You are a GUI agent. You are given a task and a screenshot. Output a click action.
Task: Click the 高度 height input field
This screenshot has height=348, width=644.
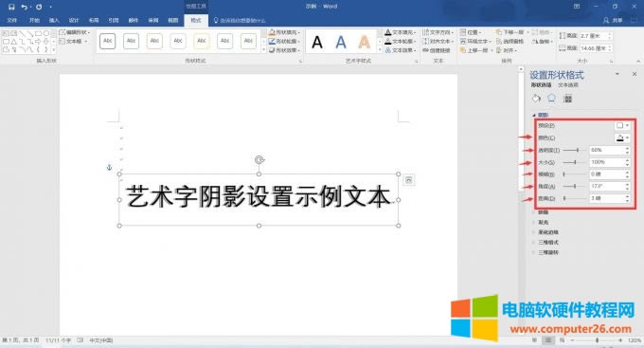594,36
